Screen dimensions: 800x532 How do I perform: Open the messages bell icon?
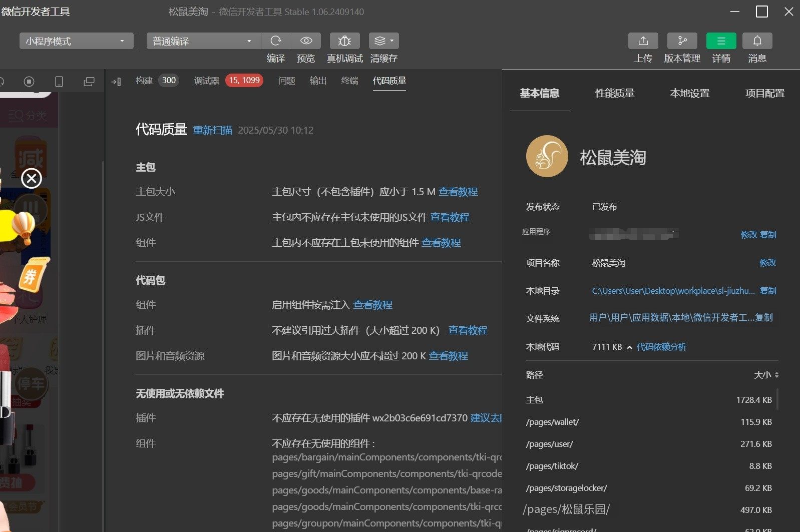pos(757,41)
